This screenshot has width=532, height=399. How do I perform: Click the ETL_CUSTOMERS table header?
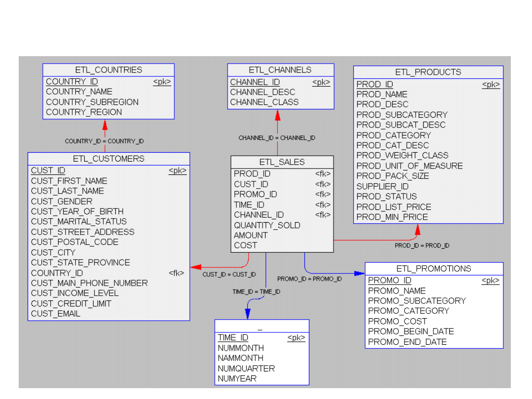click(109, 159)
